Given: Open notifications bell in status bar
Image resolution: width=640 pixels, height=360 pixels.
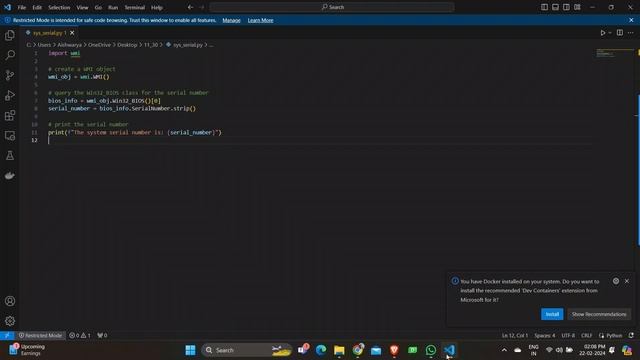Looking at the screenshot, I should click(631, 335).
